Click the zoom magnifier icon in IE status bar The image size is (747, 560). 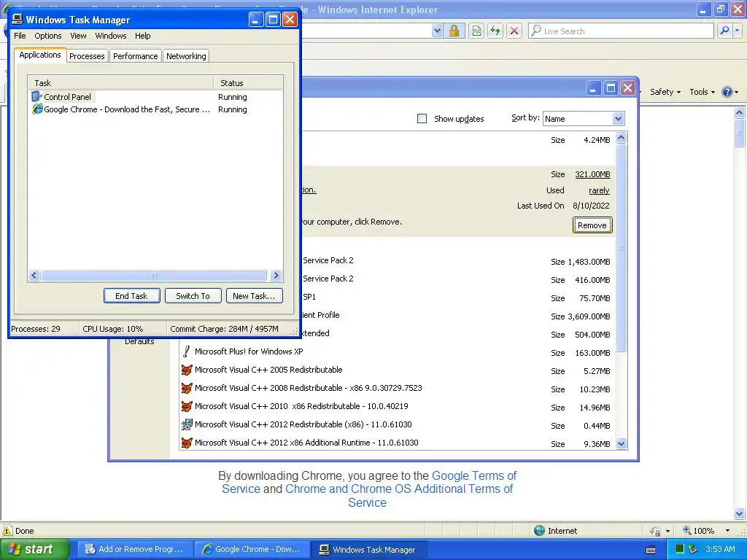tap(687, 530)
